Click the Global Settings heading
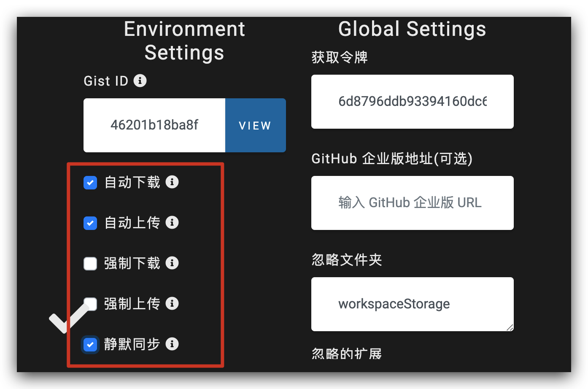 pos(412,29)
